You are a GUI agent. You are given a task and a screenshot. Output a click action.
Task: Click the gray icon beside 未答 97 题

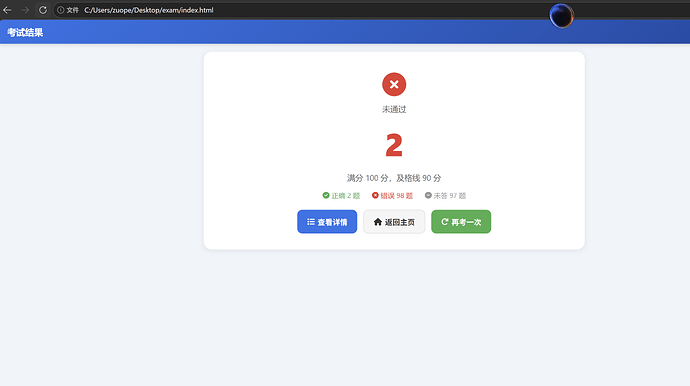pos(428,195)
